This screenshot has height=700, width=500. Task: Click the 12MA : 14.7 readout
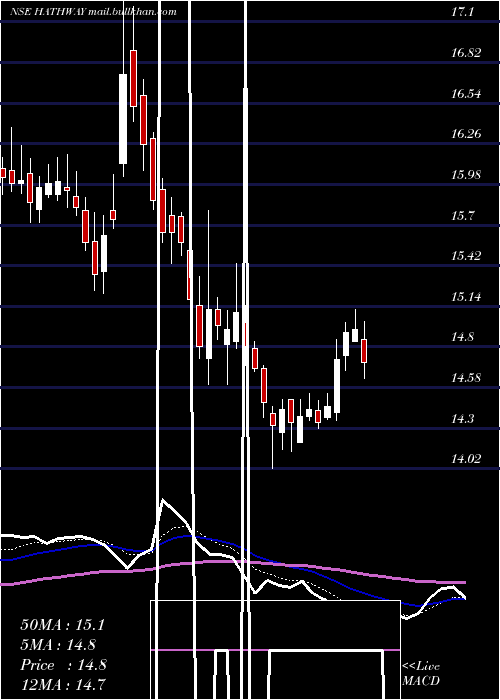click(x=62, y=684)
